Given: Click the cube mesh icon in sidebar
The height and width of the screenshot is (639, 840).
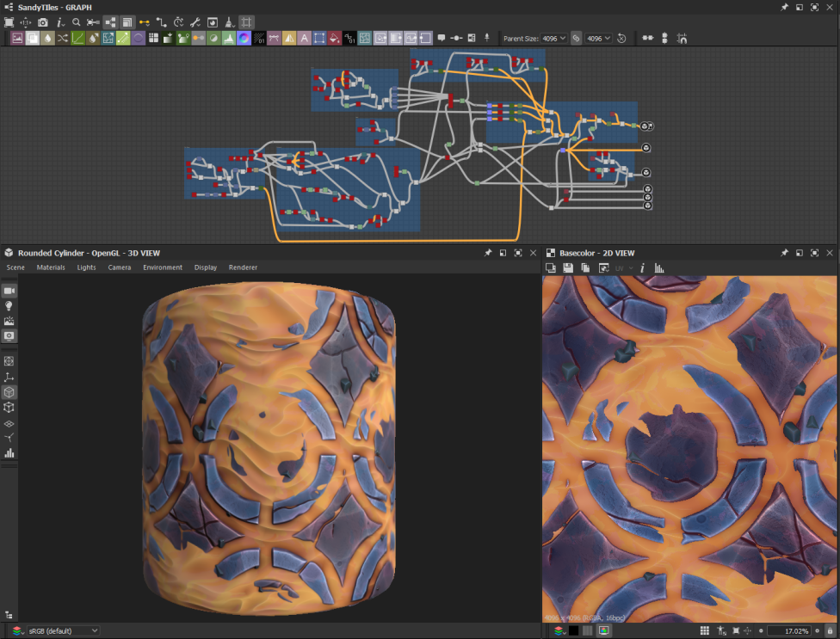Looking at the screenshot, I should (x=9, y=392).
